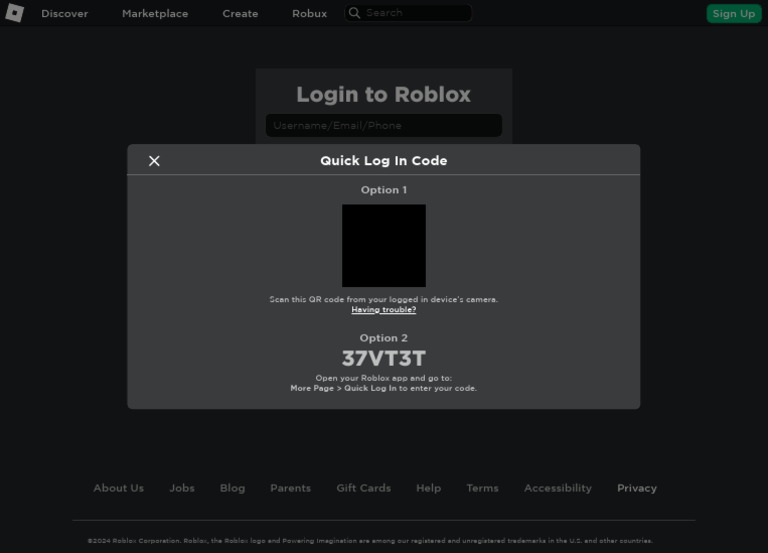This screenshot has height=553, width=768.
Task: Focus the Username/Email/Phone field
Action: (x=384, y=125)
